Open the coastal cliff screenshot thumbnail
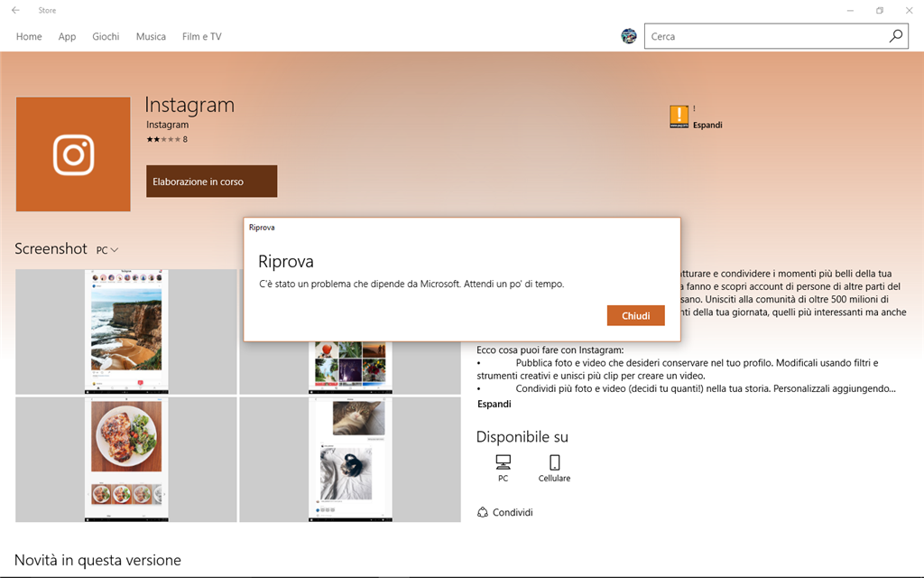The width and height of the screenshot is (924, 578). tap(126, 331)
